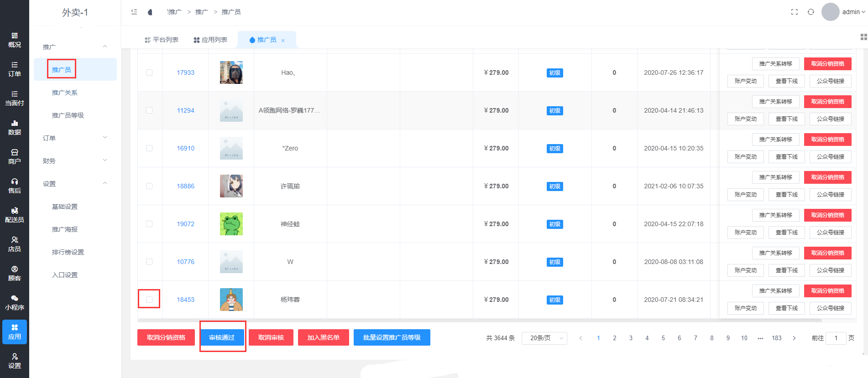
Task: Open the 商户 sidebar icon
Action: (x=15, y=157)
